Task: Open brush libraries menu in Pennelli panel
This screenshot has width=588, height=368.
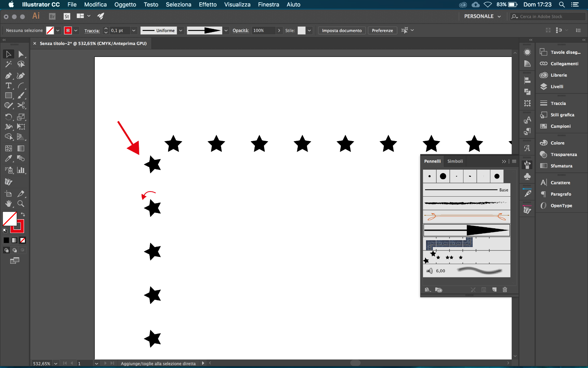Action: pyautogui.click(x=428, y=290)
